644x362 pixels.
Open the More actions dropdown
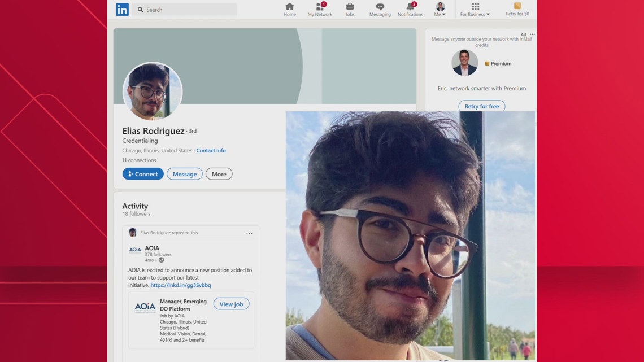tap(219, 174)
